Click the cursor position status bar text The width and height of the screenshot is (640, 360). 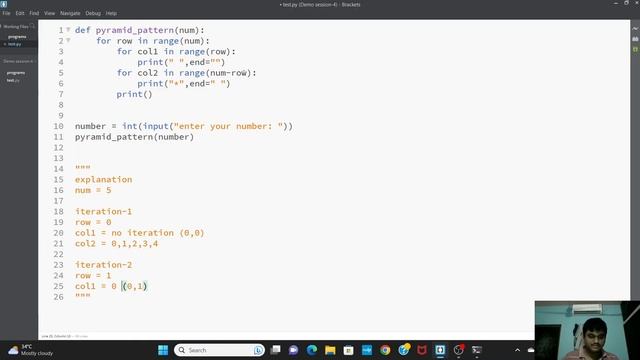56,336
